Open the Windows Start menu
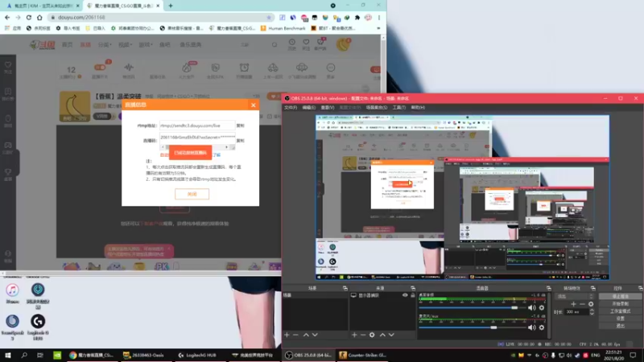 click(8, 355)
